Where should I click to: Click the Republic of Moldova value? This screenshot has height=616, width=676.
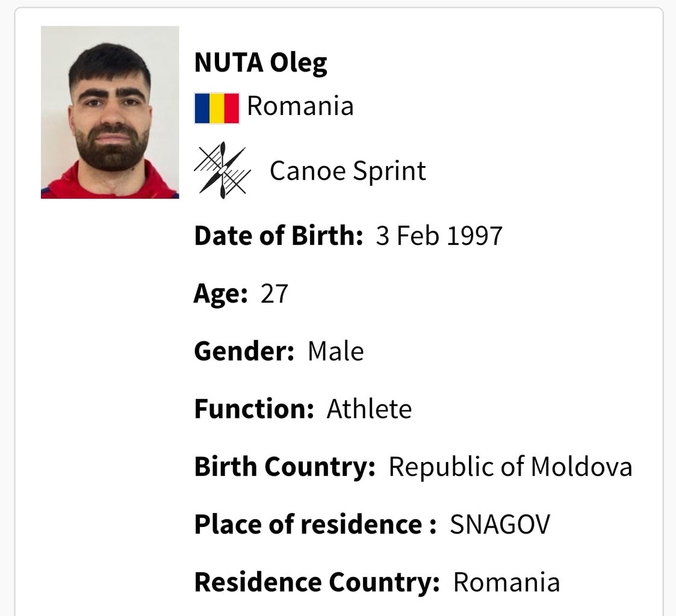(x=510, y=467)
